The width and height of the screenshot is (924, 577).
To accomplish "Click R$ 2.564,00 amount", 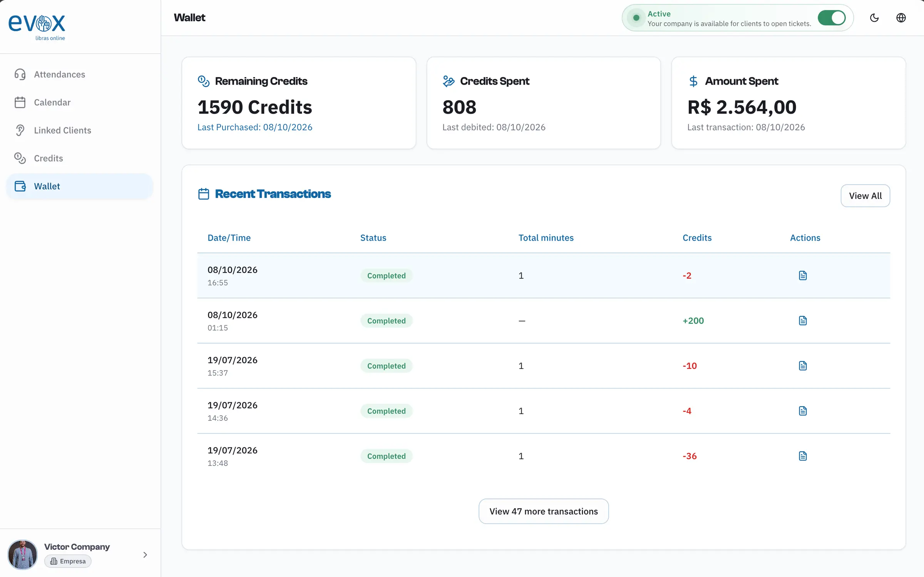I will [x=742, y=107].
